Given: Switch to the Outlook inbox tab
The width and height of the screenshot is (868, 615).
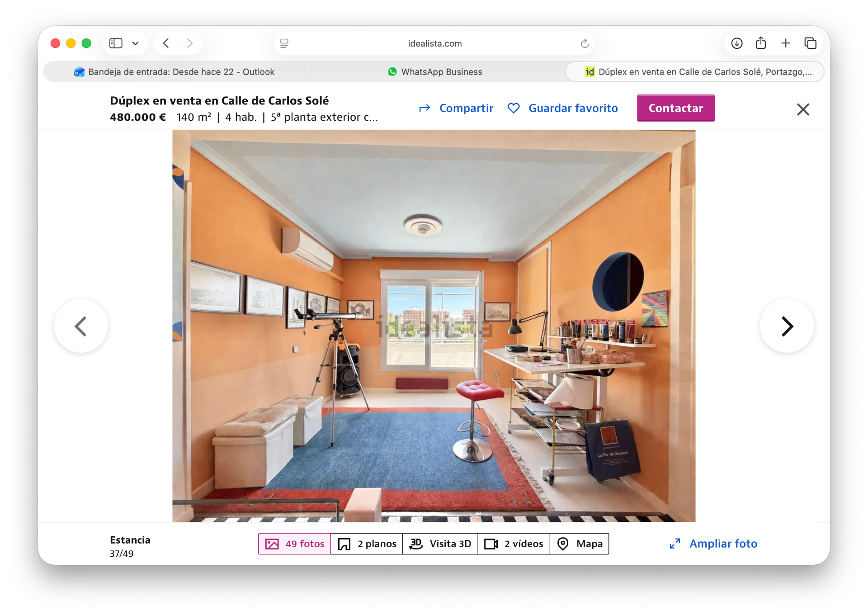Looking at the screenshot, I should (x=174, y=72).
